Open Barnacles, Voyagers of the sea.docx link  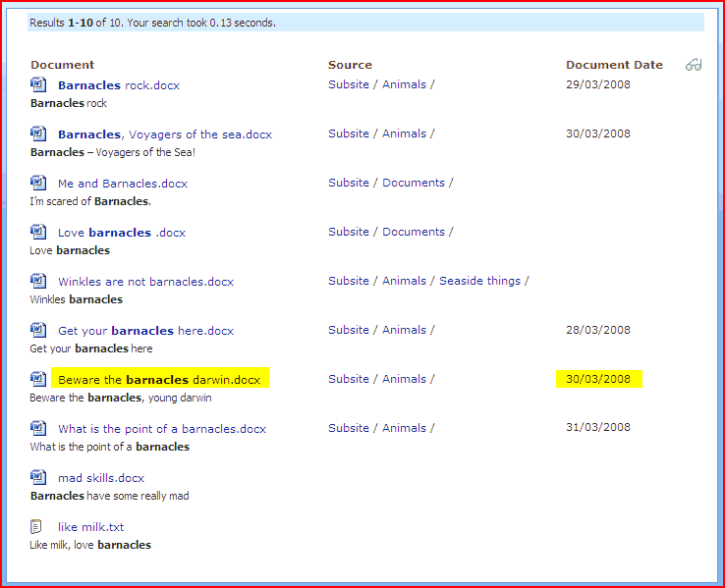(164, 134)
